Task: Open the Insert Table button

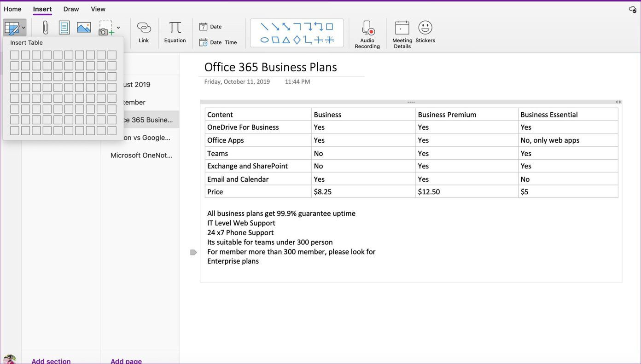Action: point(12,28)
